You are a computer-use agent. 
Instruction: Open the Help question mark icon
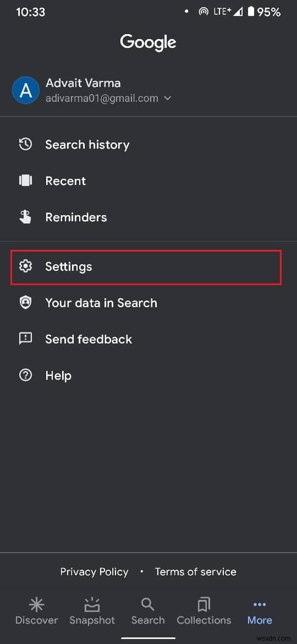[25, 375]
